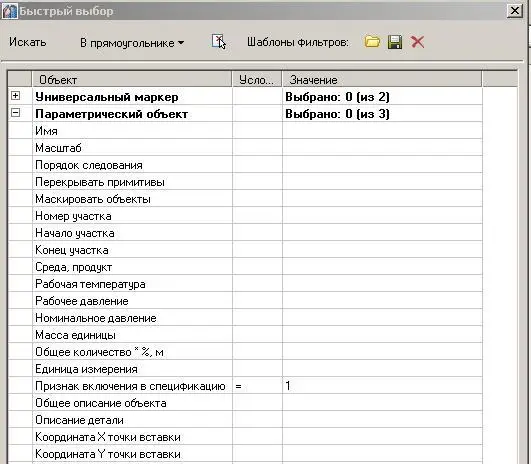
Task: Click the condition cell for 'Масштаб'
Action: coord(257,148)
